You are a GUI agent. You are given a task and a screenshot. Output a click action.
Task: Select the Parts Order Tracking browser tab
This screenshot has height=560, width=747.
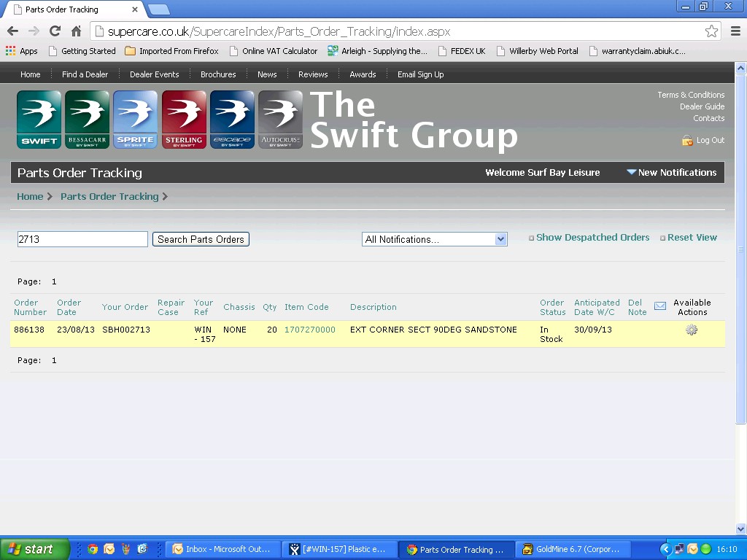74,9
